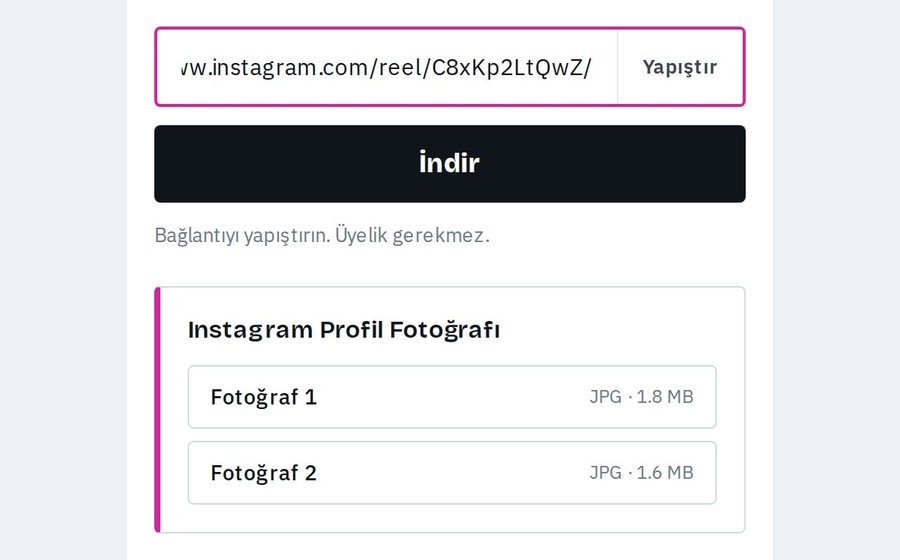The image size is (900, 560).
Task: Click the "JPG · 1.8 MB" file info
Action: point(641,396)
